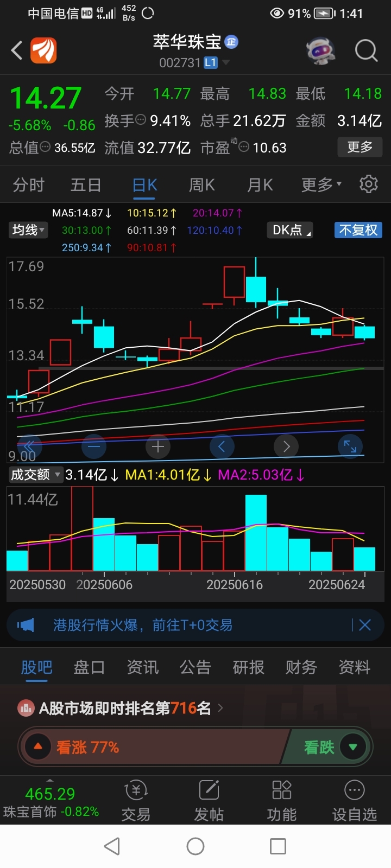
Task: Open the robot assistant avatar
Action: click(x=321, y=50)
